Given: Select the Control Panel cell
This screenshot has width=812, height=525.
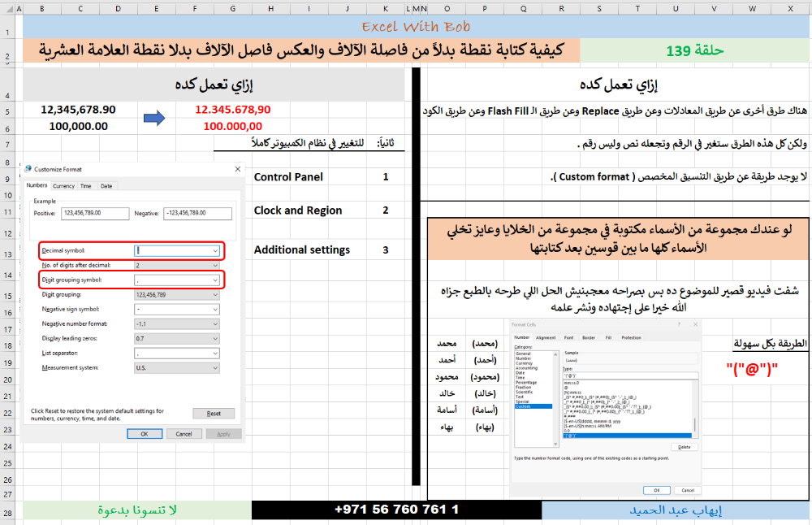Looking at the screenshot, I should coord(288,177).
